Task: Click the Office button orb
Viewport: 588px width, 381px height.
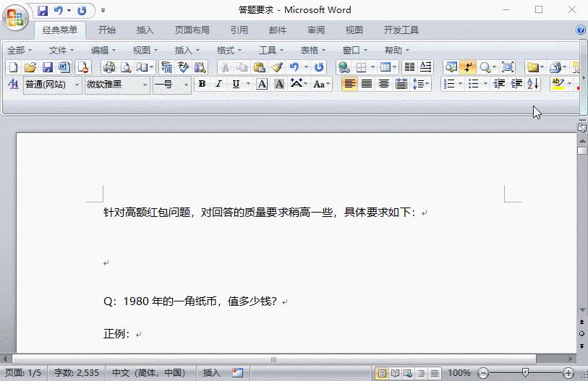Action: 16,17
